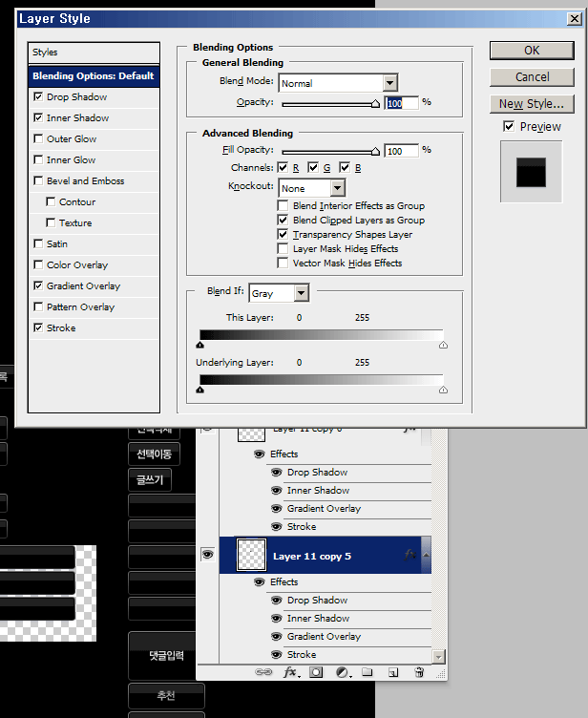This screenshot has height=718, width=588.
Task: Uncheck the Preview checkbox
Action: tap(509, 126)
